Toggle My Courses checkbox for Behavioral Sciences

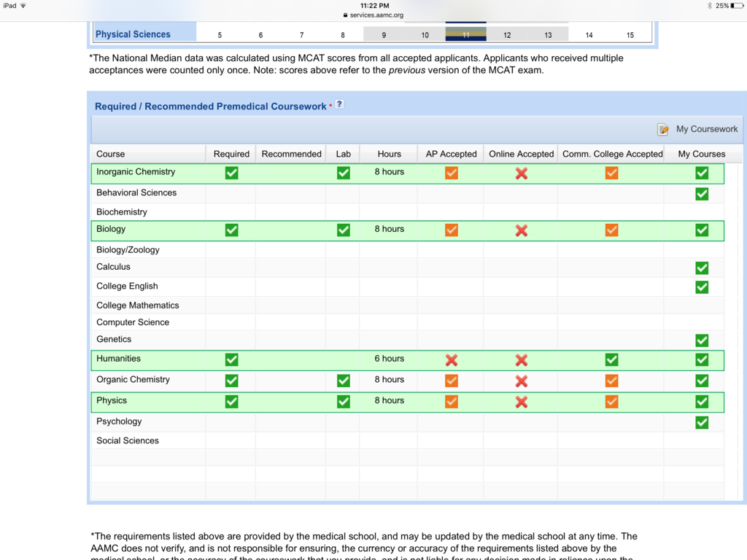[702, 194]
